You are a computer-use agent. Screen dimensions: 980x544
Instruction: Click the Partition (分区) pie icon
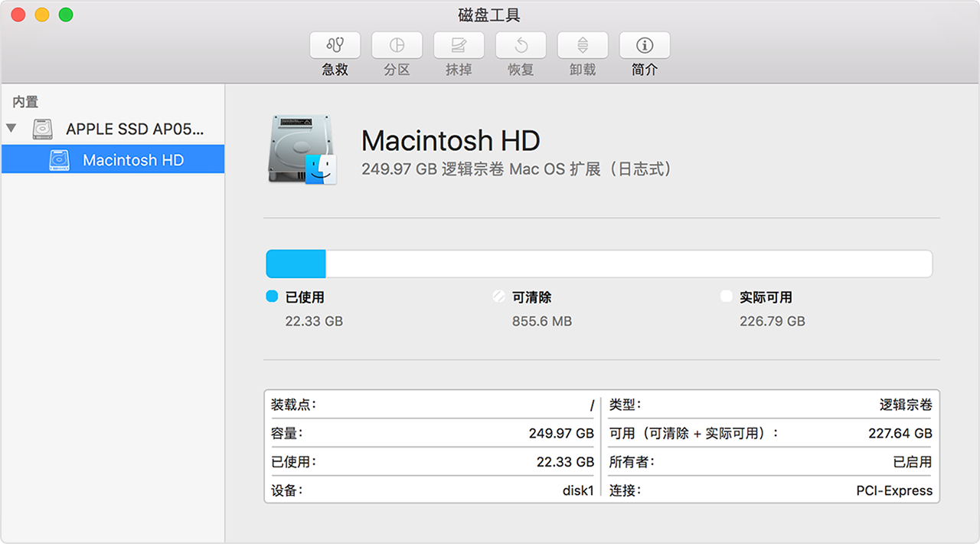click(397, 45)
